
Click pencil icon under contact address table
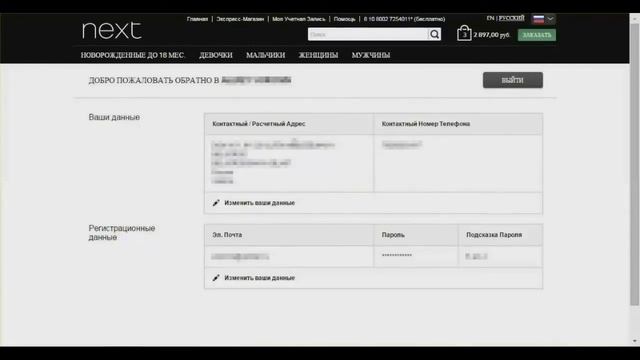[216, 203]
